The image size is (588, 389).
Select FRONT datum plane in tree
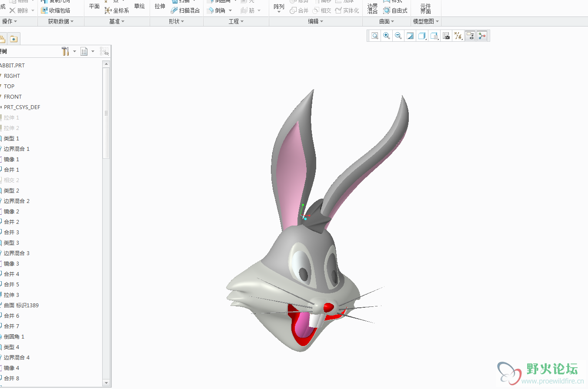[13, 96]
